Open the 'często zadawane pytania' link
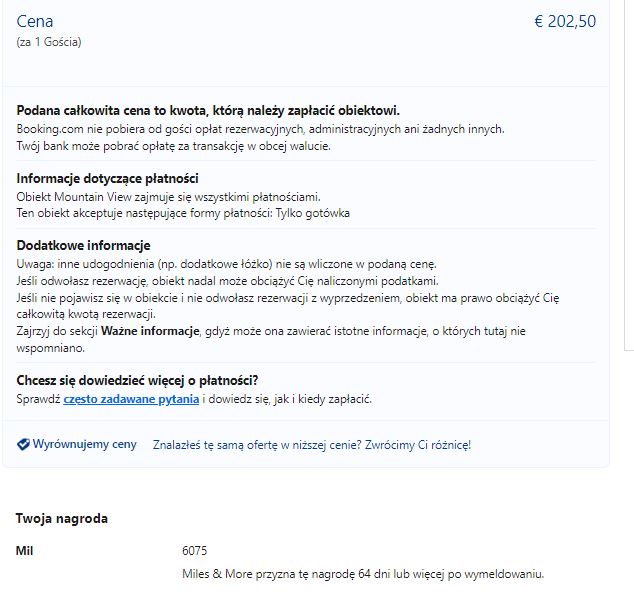The width and height of the screenshot is (634, 603). (131, 399)
